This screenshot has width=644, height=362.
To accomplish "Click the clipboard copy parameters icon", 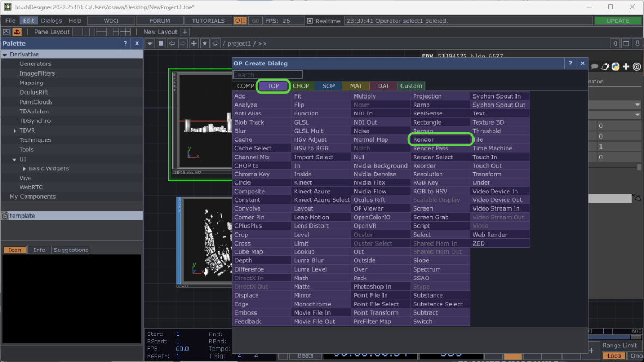I will point(605,66).
